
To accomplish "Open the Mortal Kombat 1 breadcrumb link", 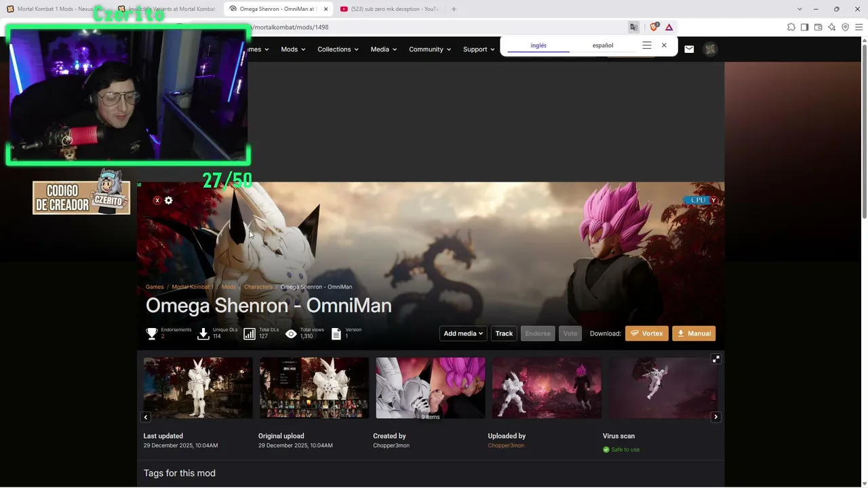I will tap(193, 287).
